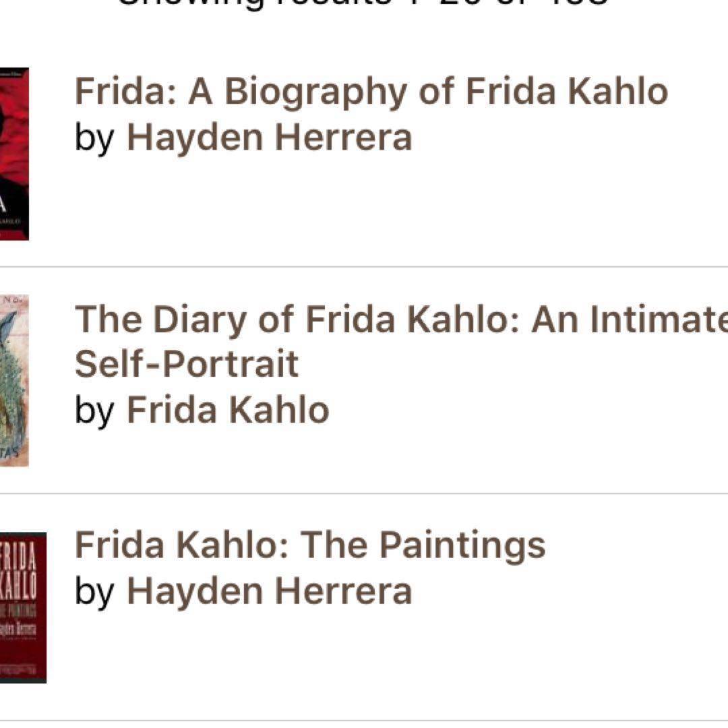The image size is (728, 728).
Task: Open "Frida Kahlo: The Paintings" title link
Action: click(310, 545)
